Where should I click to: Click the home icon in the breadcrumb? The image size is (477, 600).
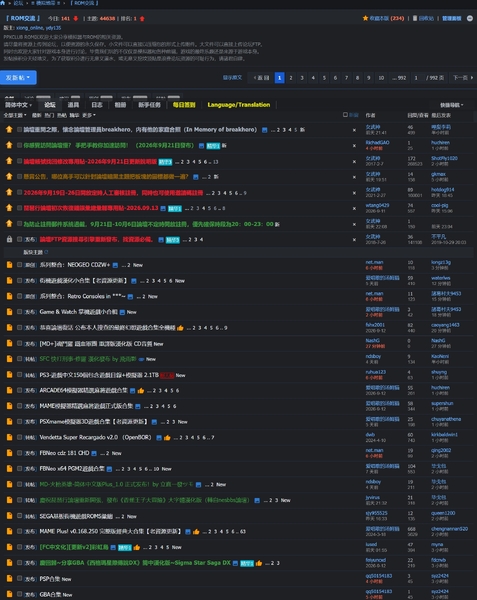pos(3,3)
